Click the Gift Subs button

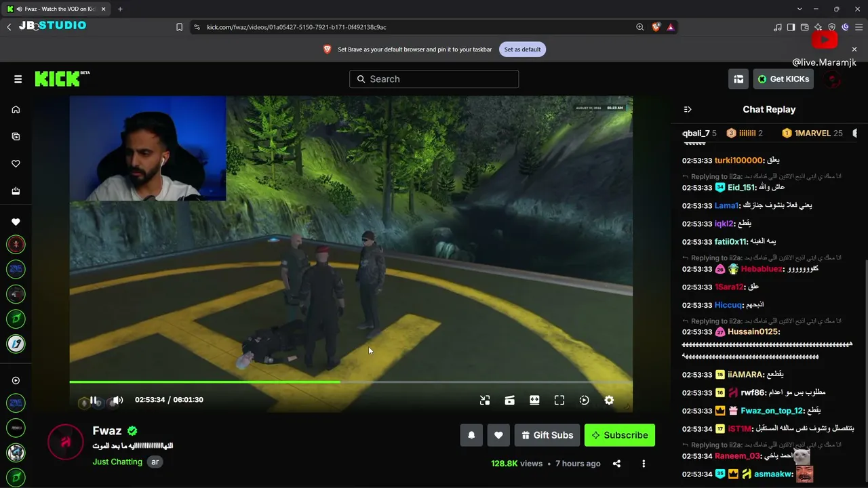[x=547, y=435]
